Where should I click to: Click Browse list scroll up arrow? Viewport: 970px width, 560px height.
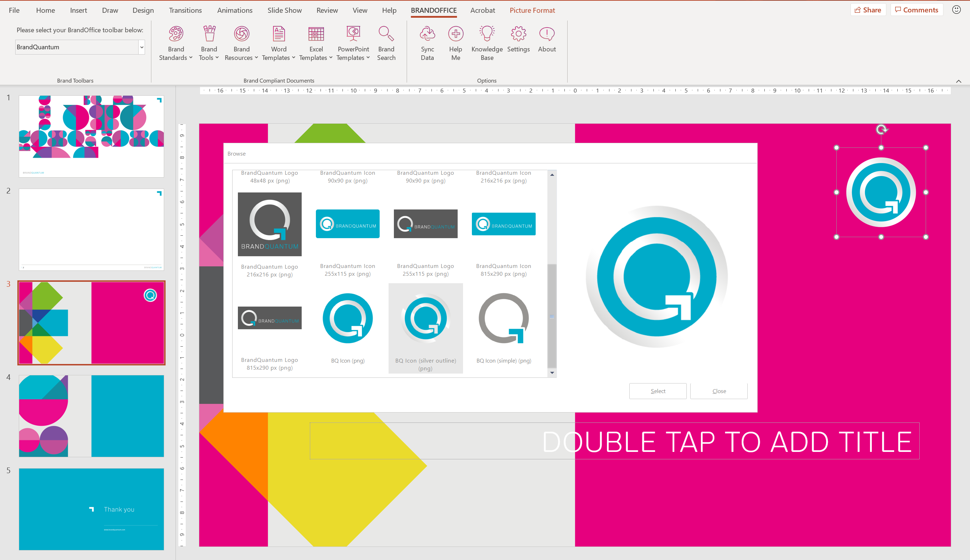552,175
